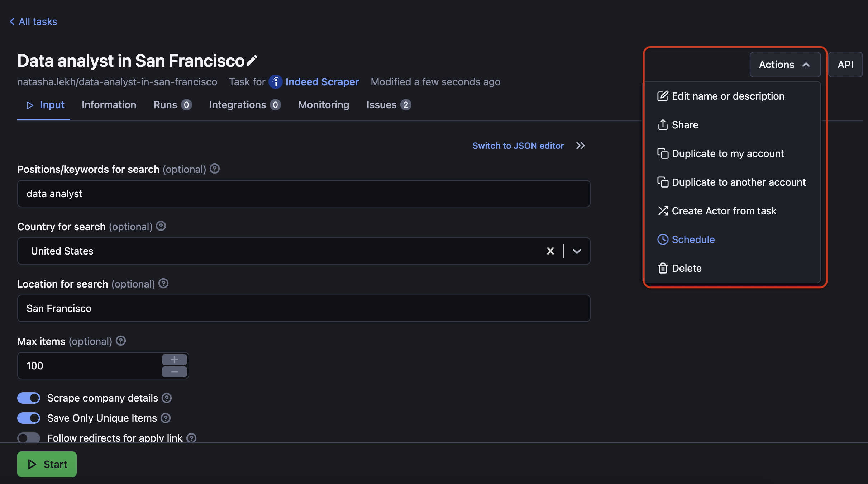Open the Schedule option with clock icon
This screenshot has width=868, height=484.
[693, 239]
